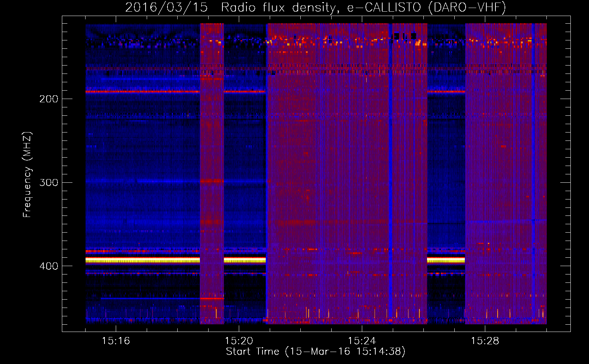Click the 'Start Time (15-Mar-16 15:14:38)' label
Viewport: 589px width, 364px height.
[316, 352]
